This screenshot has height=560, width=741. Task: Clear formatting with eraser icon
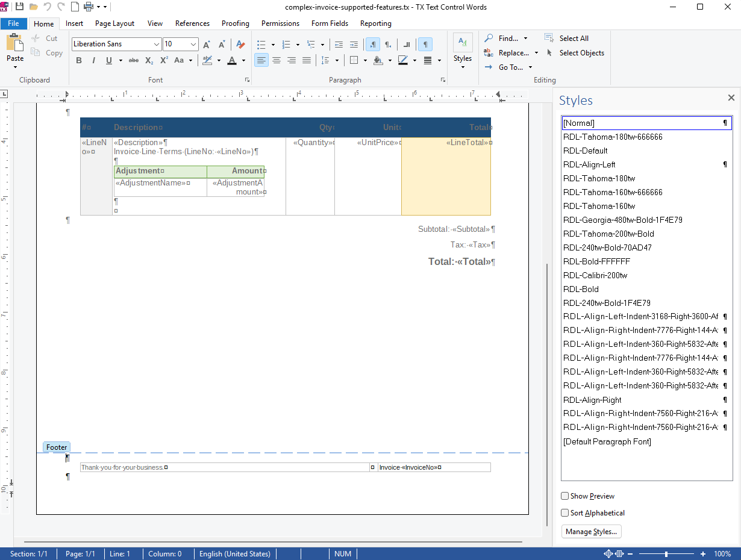[240, 44]
